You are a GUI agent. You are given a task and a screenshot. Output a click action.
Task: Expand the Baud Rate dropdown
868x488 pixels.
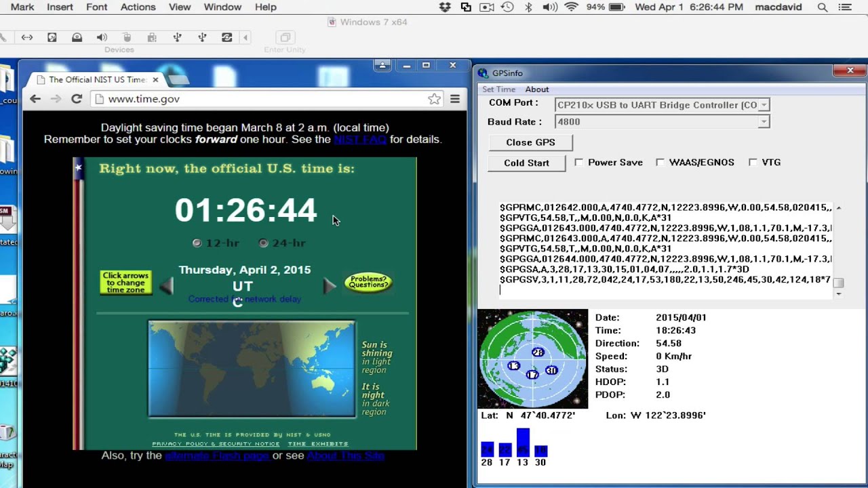tap(764, 122)
